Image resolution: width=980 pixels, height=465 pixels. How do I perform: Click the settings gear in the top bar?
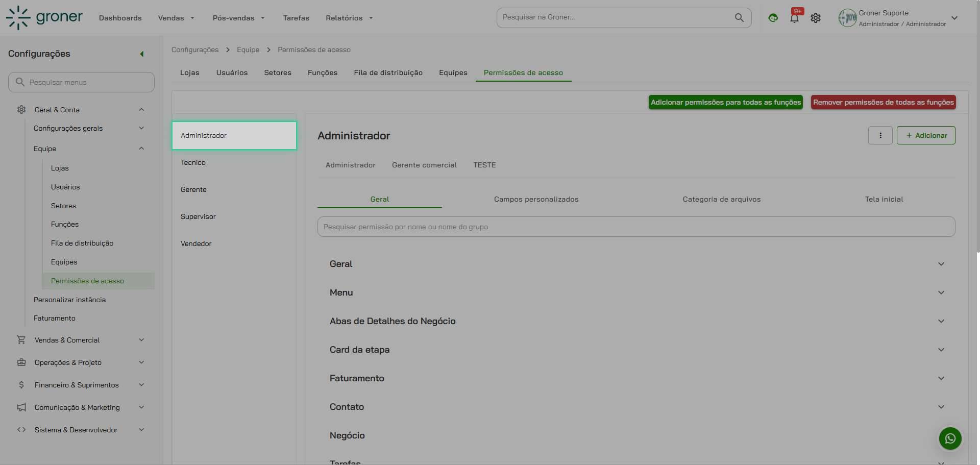point(815,17)
